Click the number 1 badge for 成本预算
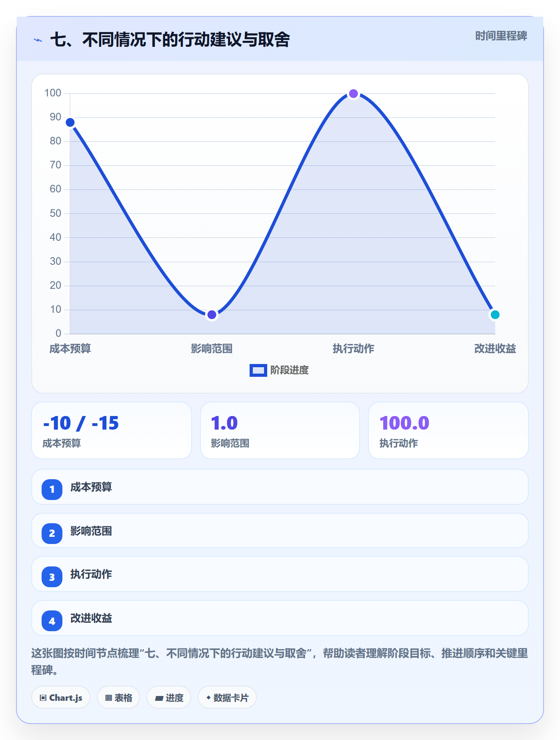Screen dimensions: 560x740 (x=52, y=489)
